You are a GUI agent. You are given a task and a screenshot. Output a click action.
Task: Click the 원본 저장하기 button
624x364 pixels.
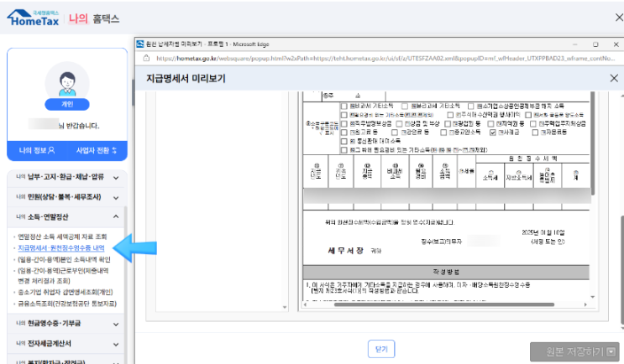click(x=574, y=351)
